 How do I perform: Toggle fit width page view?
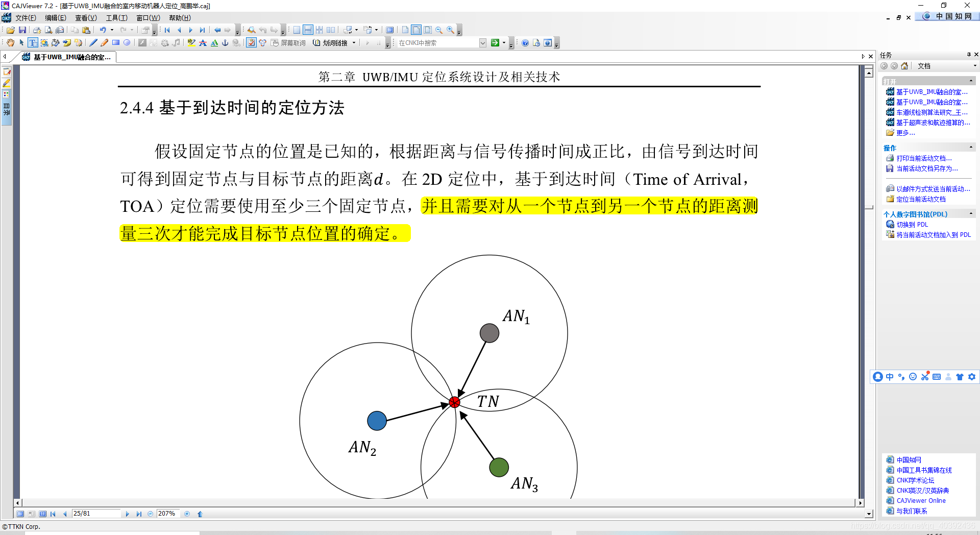(x=416, y=30)
